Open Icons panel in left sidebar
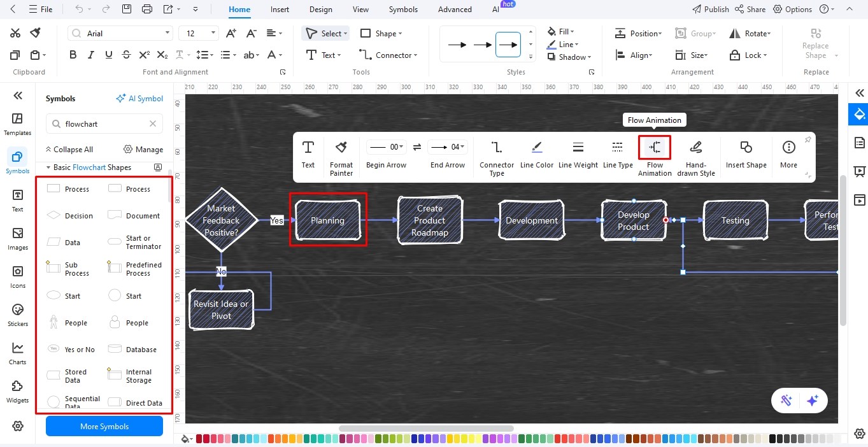 tap(18, 277)
